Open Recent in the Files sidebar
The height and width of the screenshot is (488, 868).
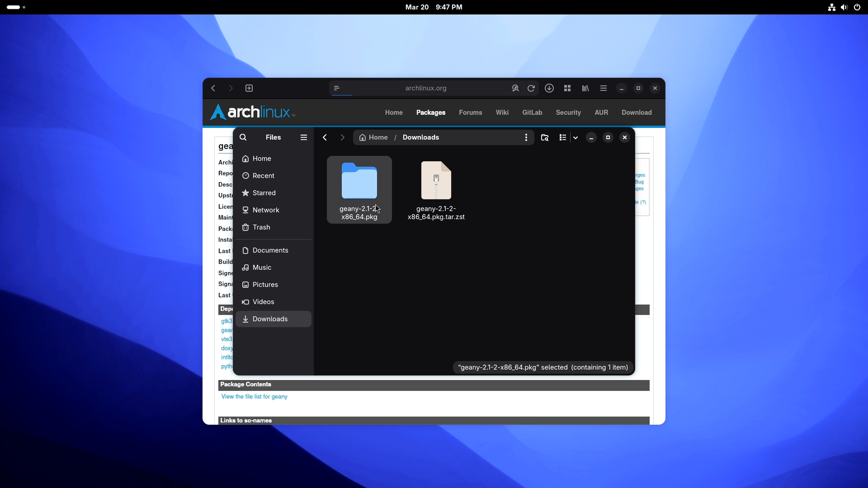[273, 176]
